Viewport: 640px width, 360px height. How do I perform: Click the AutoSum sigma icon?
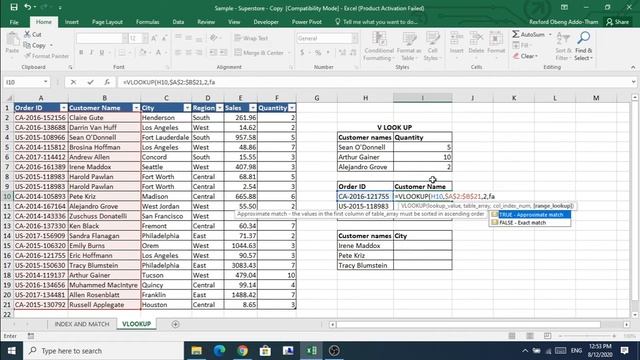point(516,34)
